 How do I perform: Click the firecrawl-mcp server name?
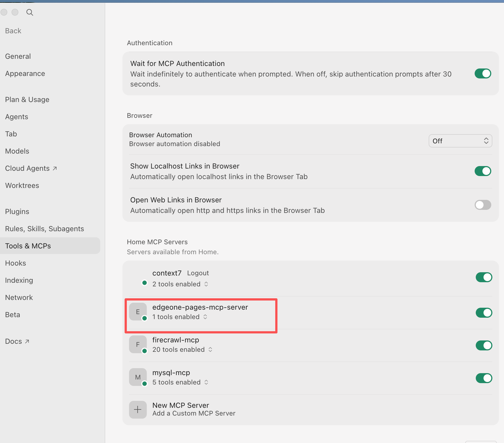click(176, 340)
